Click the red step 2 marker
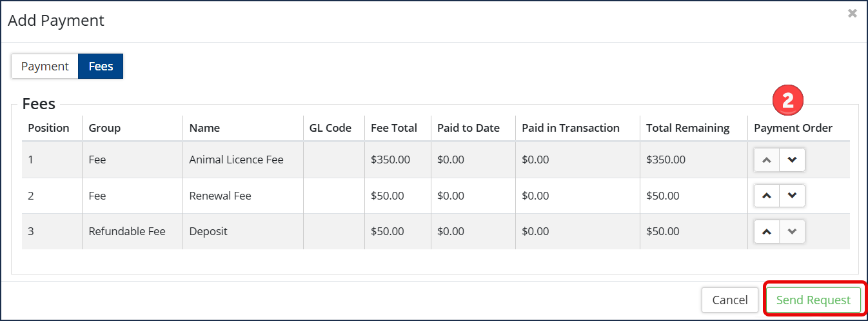Screen dimensions: 868x321 (x=787, y=101)
